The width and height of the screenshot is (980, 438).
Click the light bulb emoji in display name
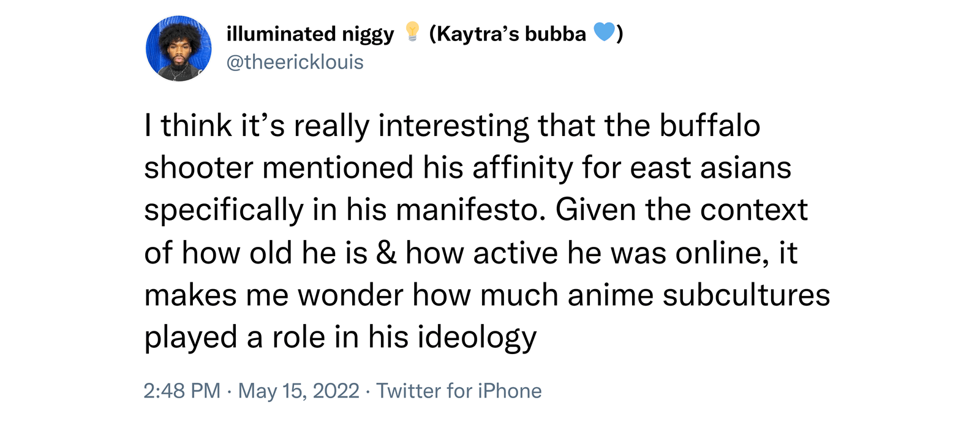tap(412, 32)
